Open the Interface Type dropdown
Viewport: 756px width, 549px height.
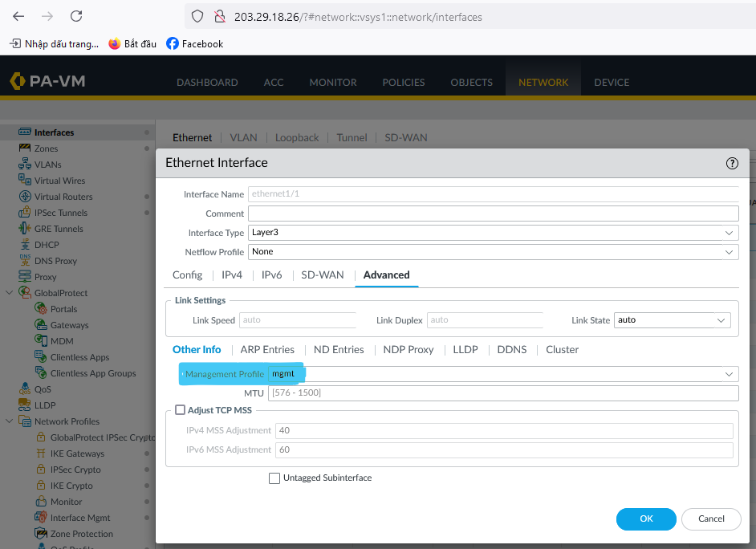coord(729,233)
